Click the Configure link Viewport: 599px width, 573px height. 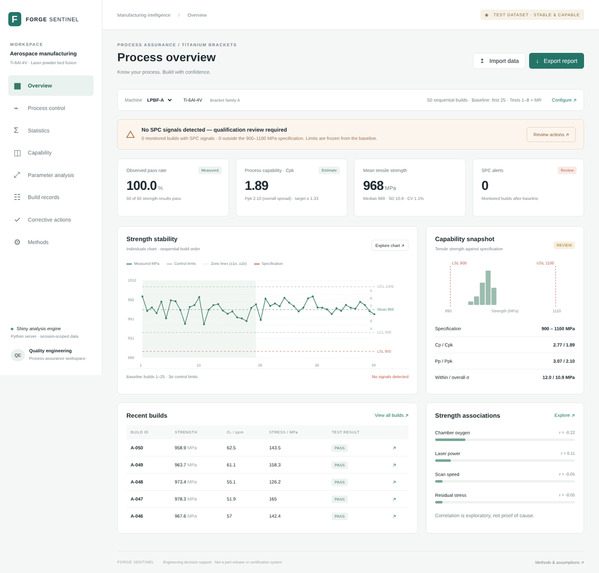click(x=564, y=100)
